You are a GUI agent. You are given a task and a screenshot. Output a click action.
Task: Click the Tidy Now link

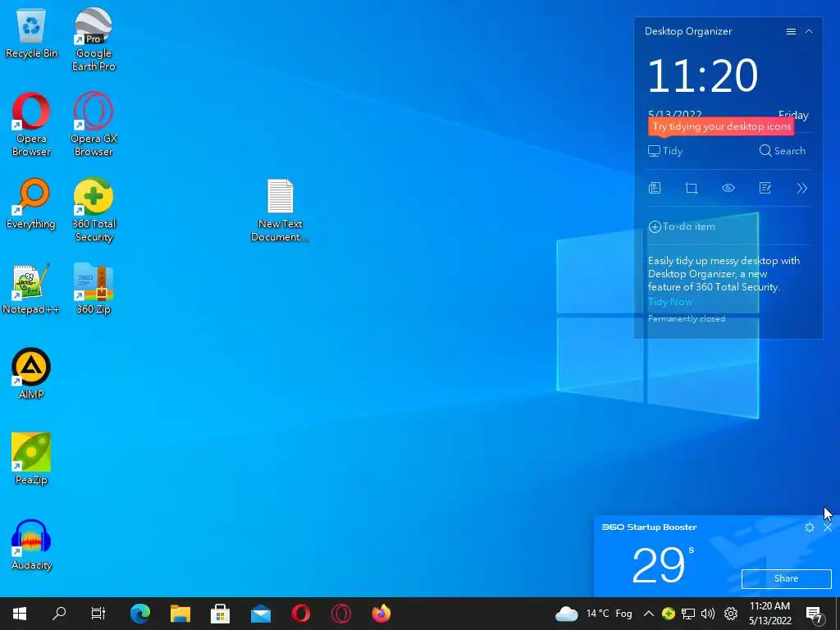[x=670, y=302]
